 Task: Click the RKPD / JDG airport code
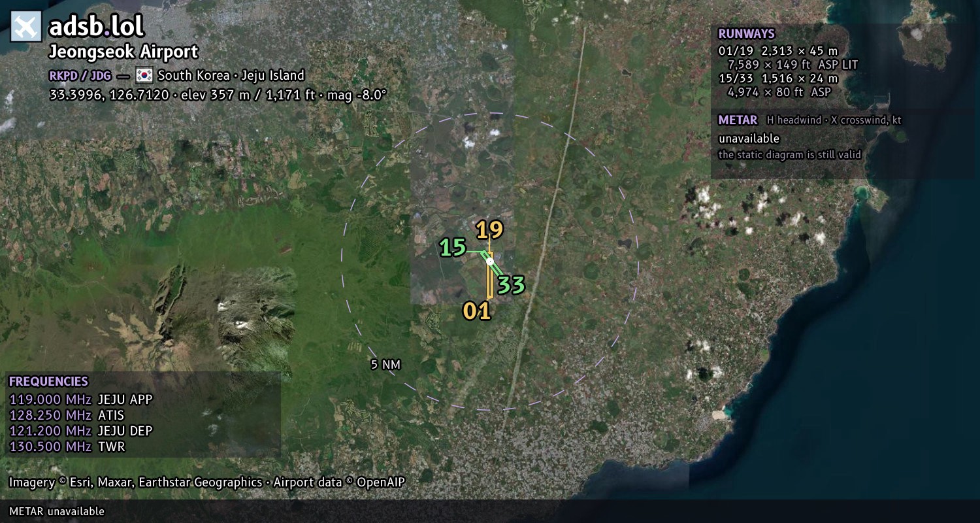(80, 75)
